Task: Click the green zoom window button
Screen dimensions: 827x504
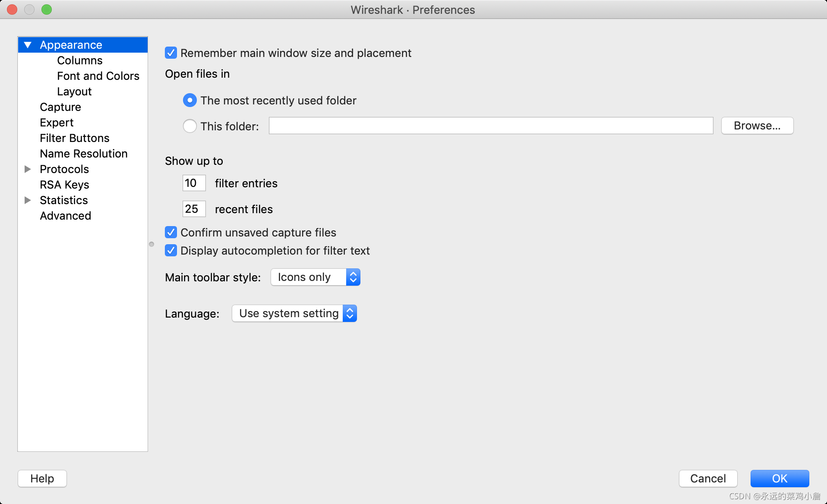Action: click(47, 9)
